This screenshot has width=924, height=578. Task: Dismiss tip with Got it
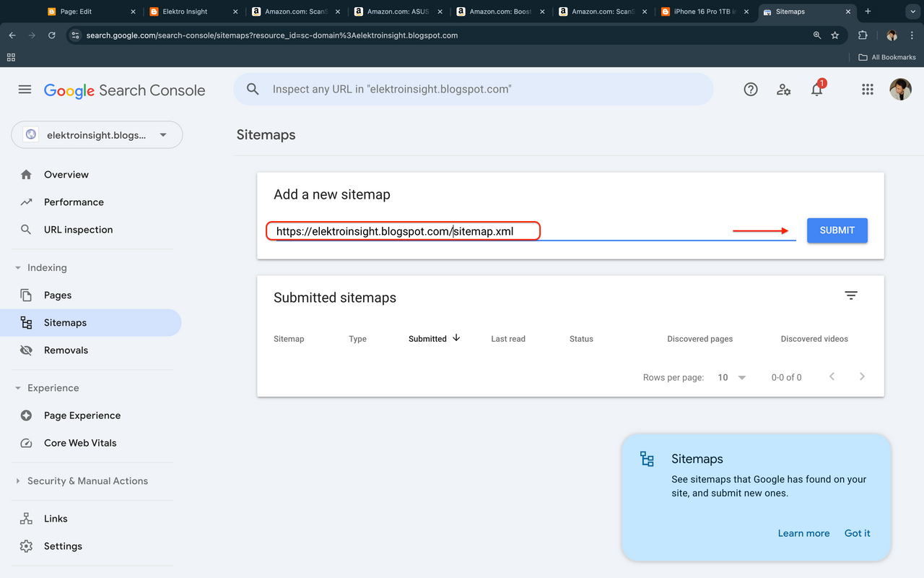[858, 533]
